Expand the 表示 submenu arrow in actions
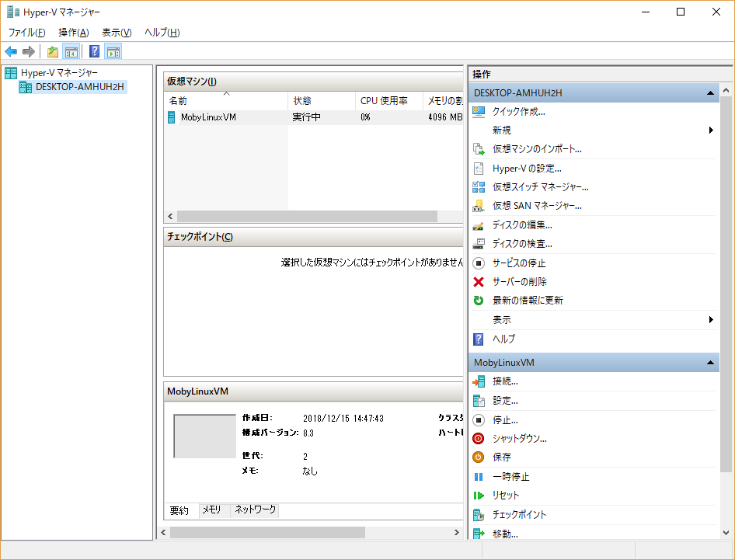735x560 pixels. click(711, 319)
